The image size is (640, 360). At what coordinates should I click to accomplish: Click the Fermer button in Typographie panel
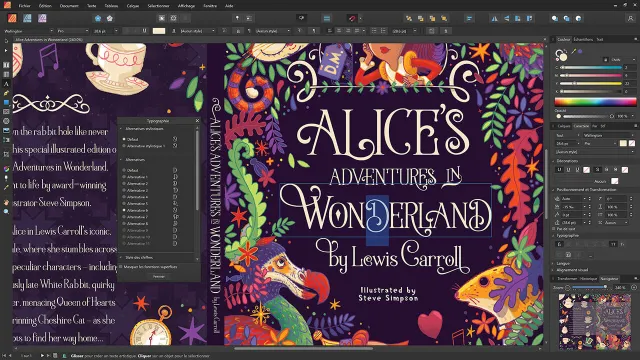click(159, 276)
